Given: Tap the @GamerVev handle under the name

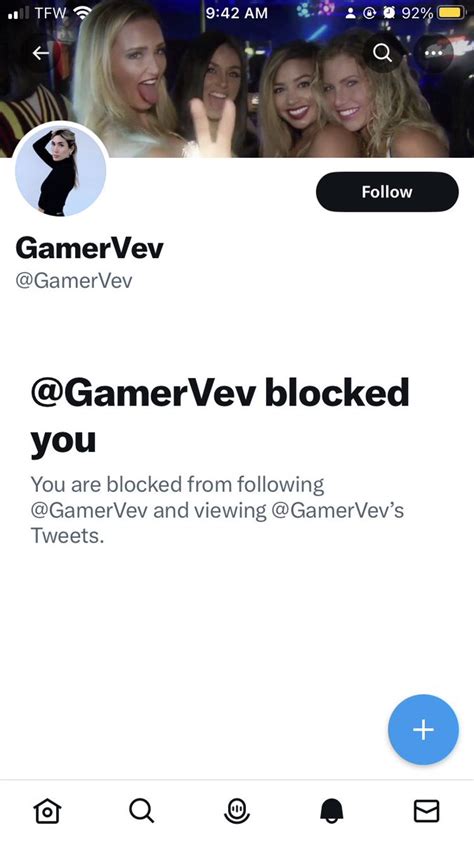Looking at the screenshot, I should (74, 281).
